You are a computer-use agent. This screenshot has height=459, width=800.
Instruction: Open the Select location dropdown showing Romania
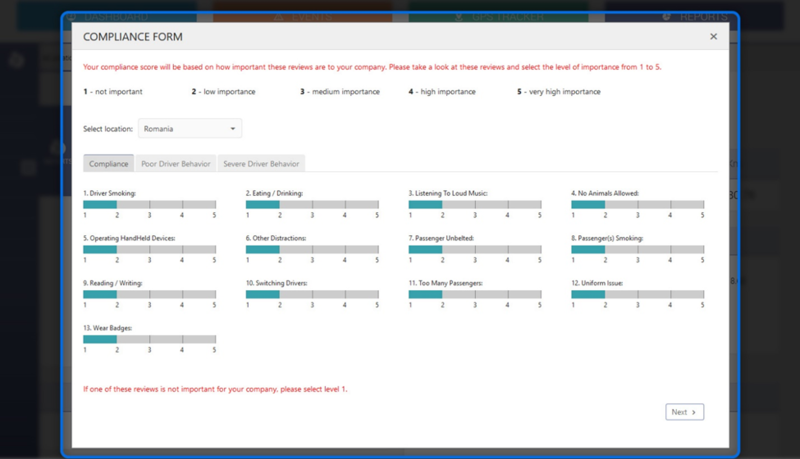(x=190, y=129)
